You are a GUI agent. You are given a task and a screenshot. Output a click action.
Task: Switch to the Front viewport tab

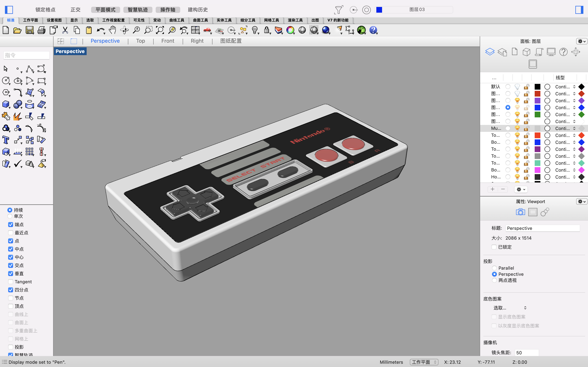click(168, 41)
